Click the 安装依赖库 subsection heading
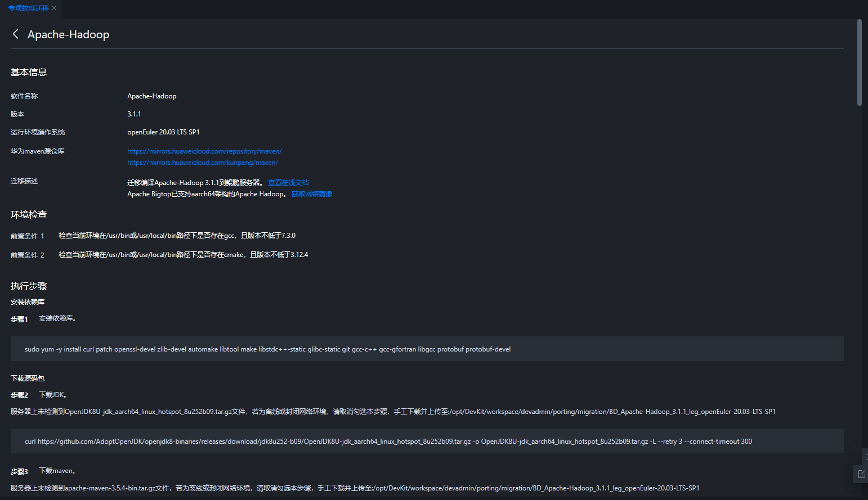 pyautogui.click(x=28, y=302)
